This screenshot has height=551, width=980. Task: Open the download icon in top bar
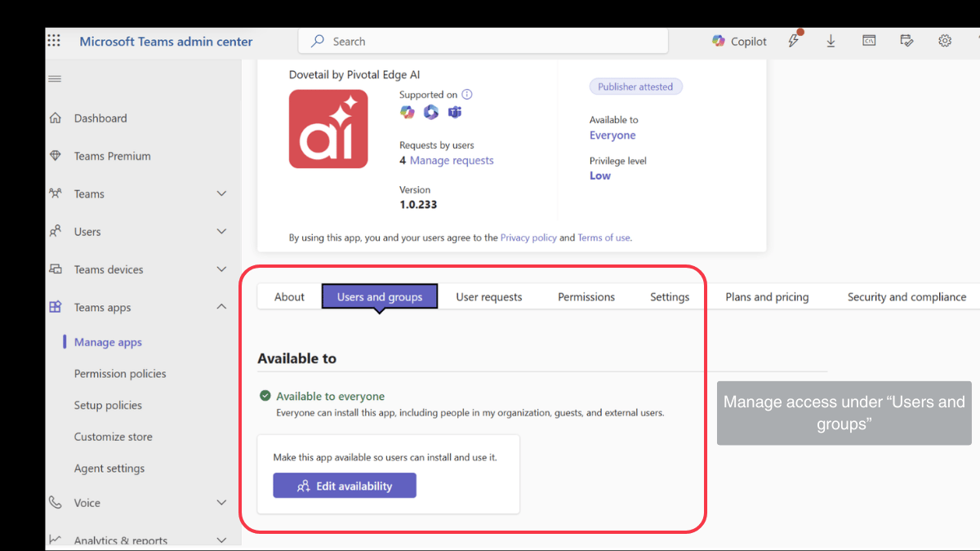(831, 41)
